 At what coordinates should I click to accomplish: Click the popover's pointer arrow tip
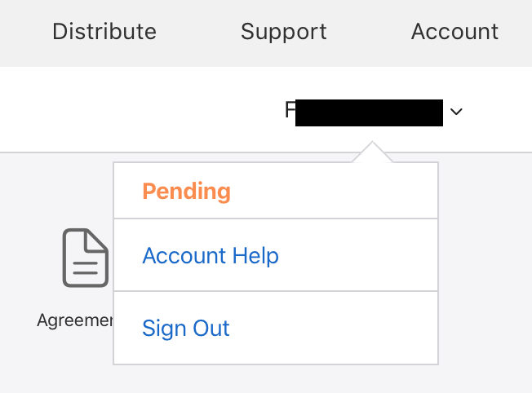373,147
